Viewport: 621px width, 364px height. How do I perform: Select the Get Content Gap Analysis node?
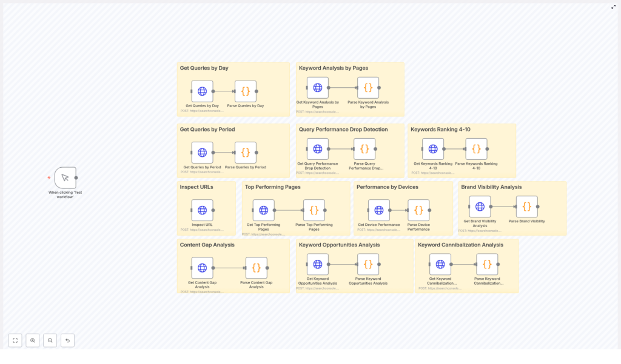202,268
